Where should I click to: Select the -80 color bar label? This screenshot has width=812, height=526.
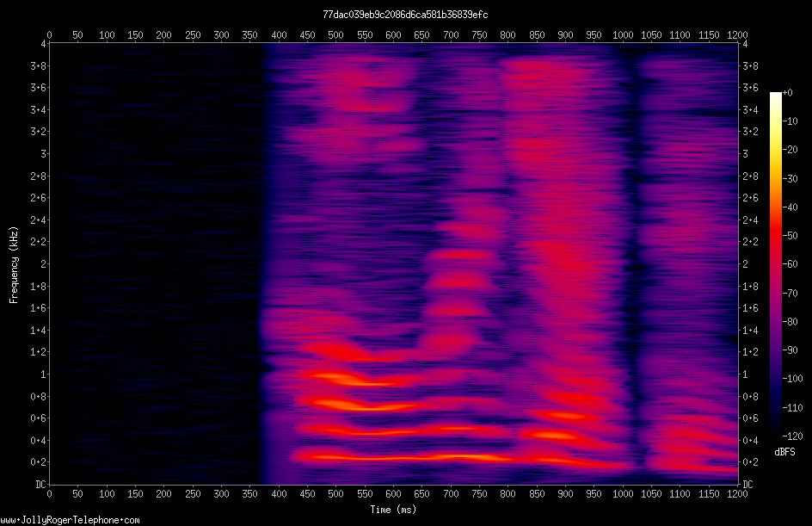pos(790,322)
